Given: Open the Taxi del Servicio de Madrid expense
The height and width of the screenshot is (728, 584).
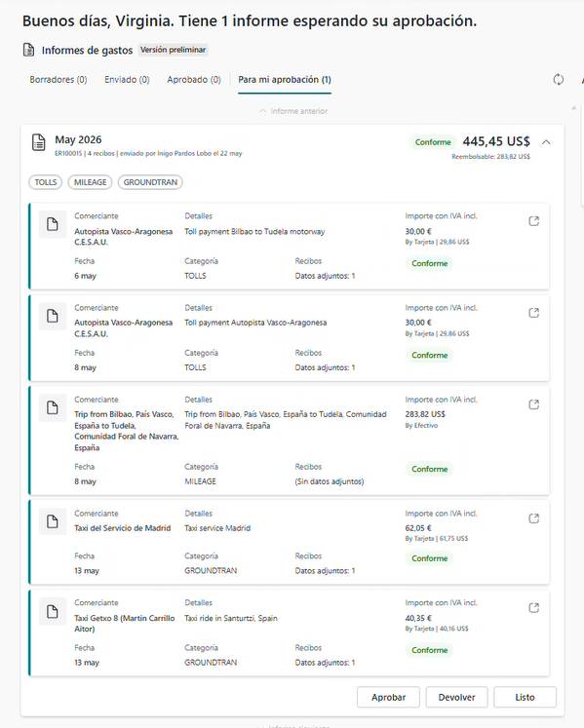Looking at the screenshot, I should [534, 518].
